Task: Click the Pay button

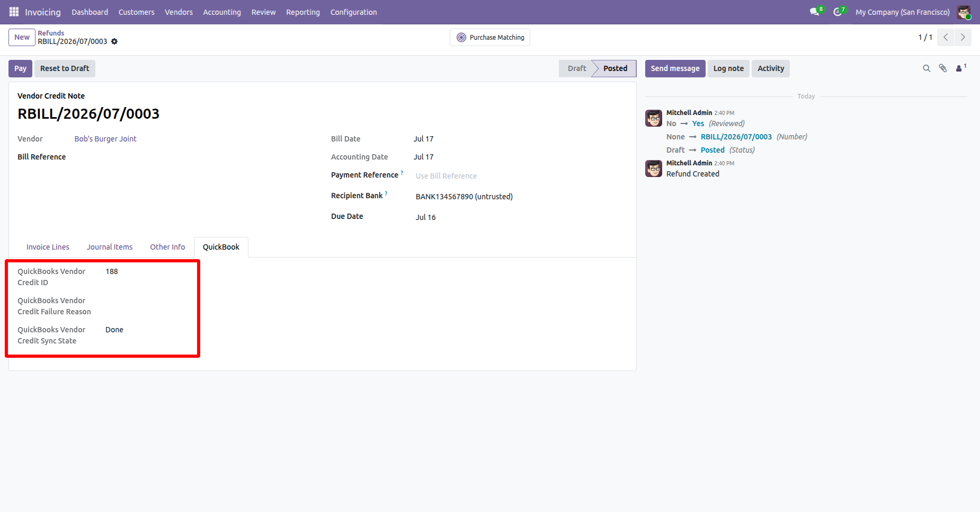Action: [20, 68]
